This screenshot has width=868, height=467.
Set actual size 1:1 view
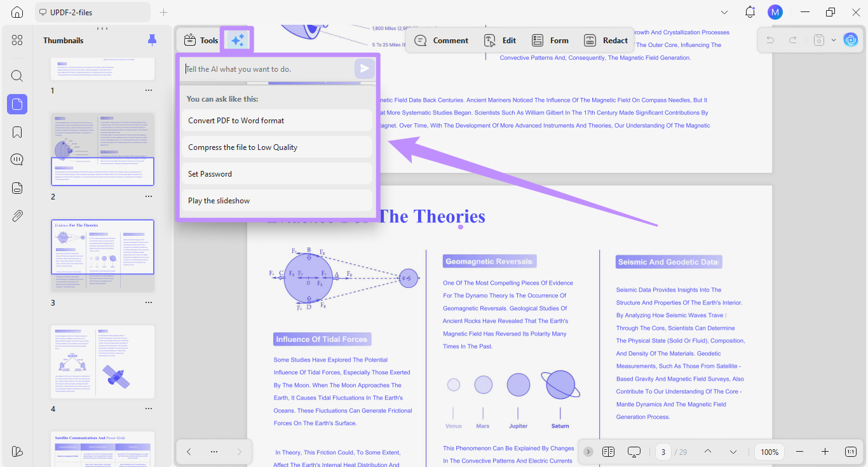(851, 452)
